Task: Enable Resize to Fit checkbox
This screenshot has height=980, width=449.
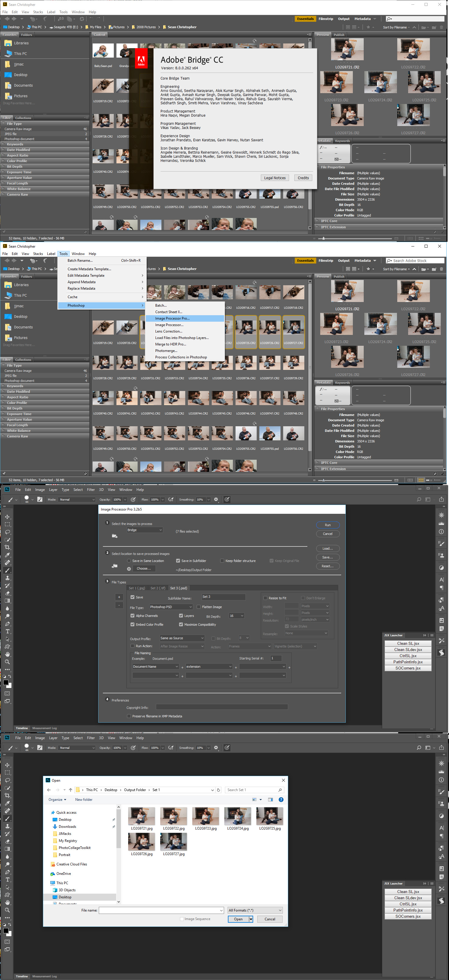Action: pos(266,598)
